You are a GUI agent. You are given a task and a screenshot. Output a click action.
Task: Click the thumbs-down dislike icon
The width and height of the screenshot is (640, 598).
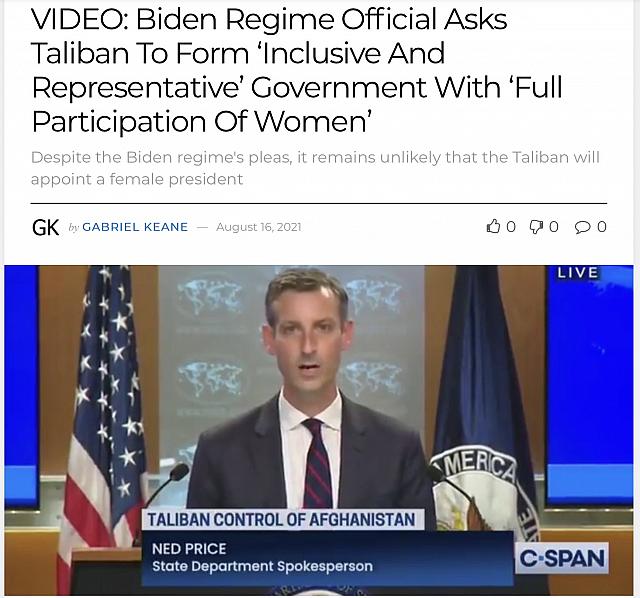pos(536,227)
